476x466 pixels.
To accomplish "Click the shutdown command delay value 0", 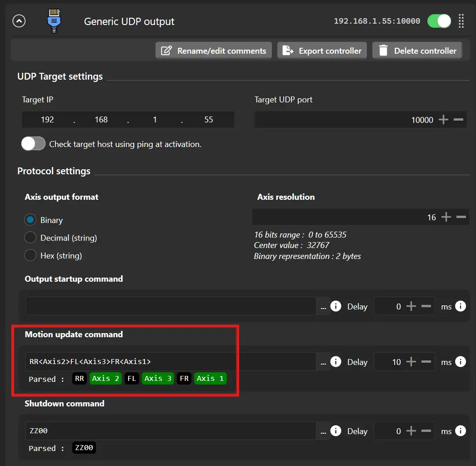I will [399, 431].
